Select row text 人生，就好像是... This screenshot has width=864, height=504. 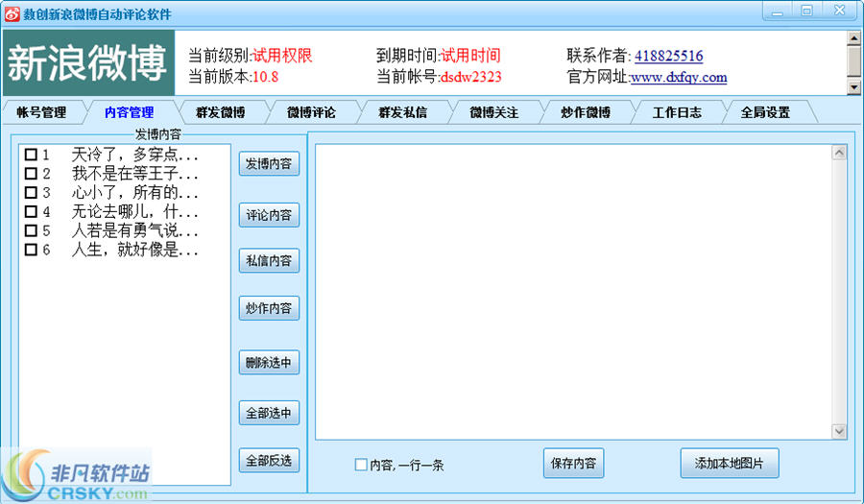(134, 250)
